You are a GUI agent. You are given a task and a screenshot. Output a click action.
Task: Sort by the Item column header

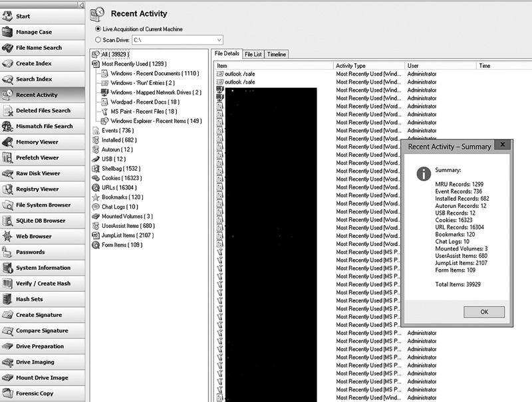click(274, 66)
